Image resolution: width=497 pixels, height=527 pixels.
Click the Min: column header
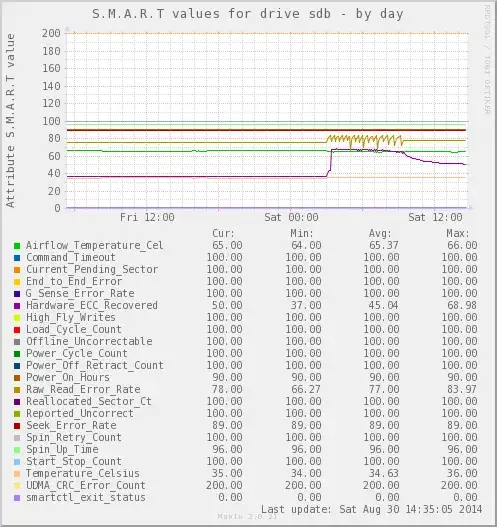click(x=302, y=234)
